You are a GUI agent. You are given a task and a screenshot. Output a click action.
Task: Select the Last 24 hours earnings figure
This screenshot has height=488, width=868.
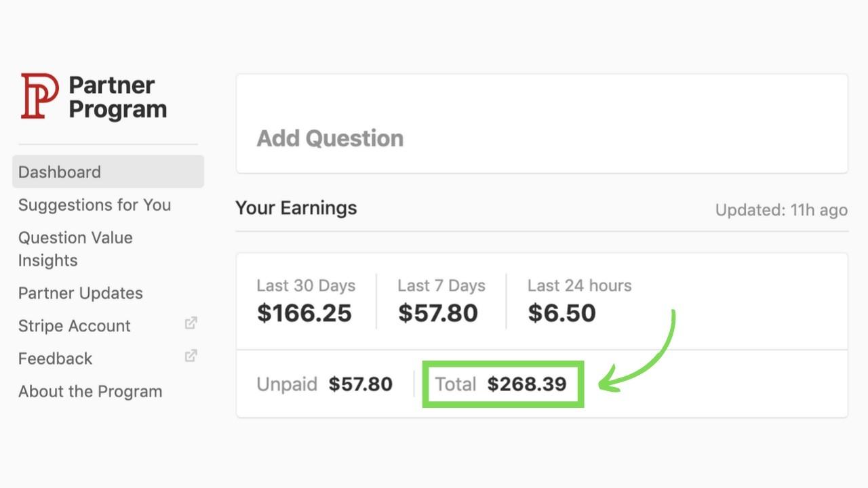click(x=561, y=312)
